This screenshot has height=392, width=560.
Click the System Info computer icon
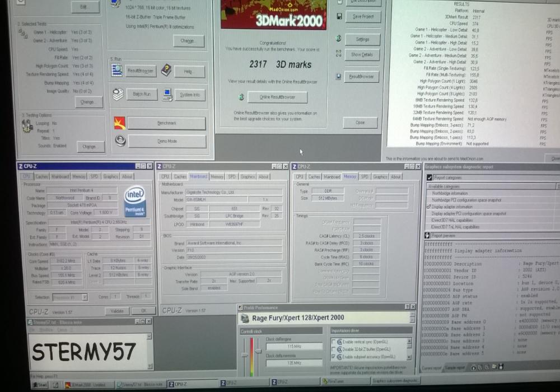pyautogui.click(x=167, y=95)
